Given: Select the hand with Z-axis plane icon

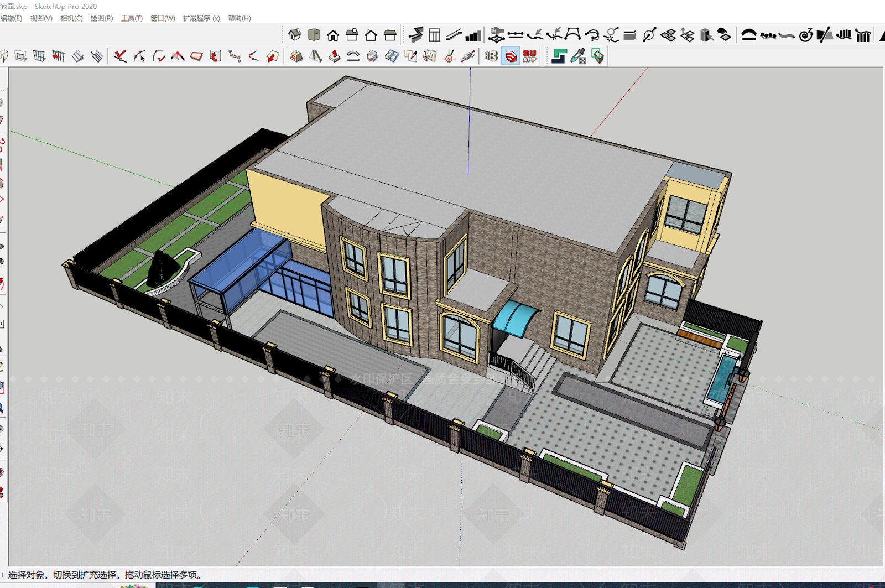Looking at the screenshot, I should coord(497,35).
